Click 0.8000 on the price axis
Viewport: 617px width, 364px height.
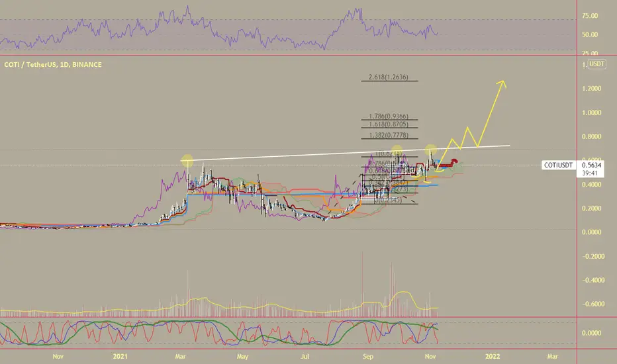tap(591, 136)
